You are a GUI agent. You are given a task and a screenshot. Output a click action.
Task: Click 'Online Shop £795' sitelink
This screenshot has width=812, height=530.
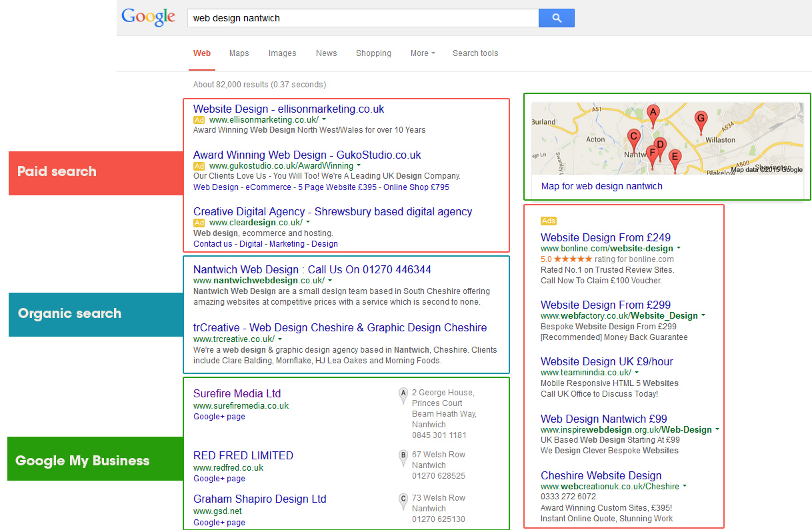pos(417,187)
